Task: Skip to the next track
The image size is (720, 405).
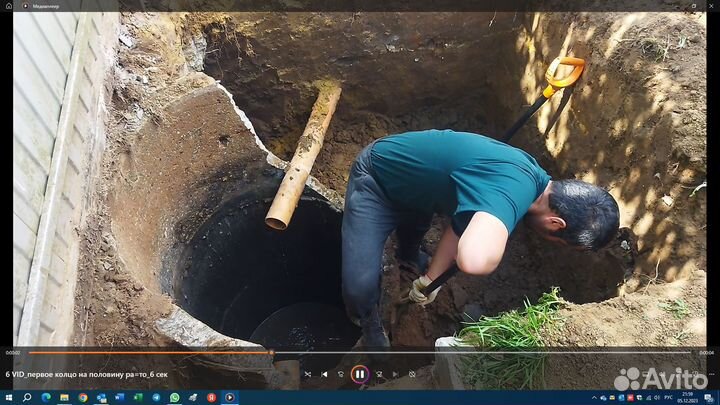Action: 395,375
